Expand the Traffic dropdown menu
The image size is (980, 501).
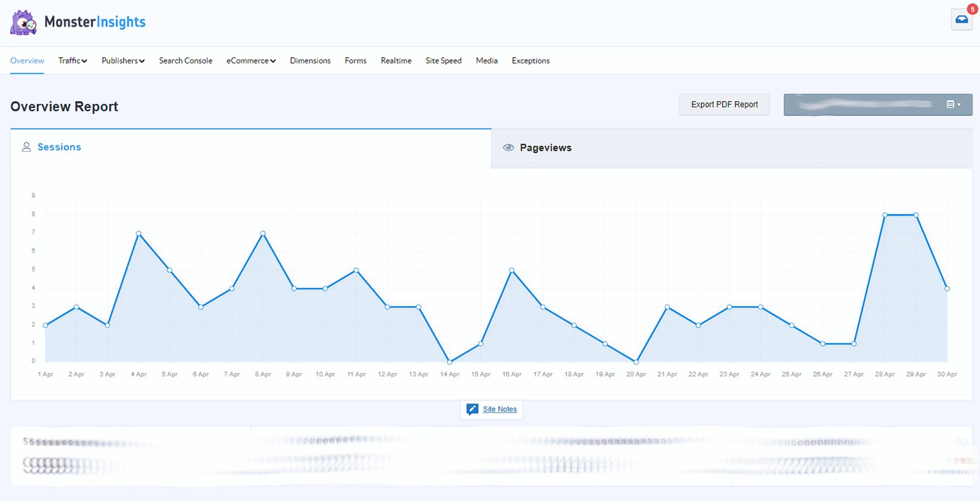click(x=72, y=61)
